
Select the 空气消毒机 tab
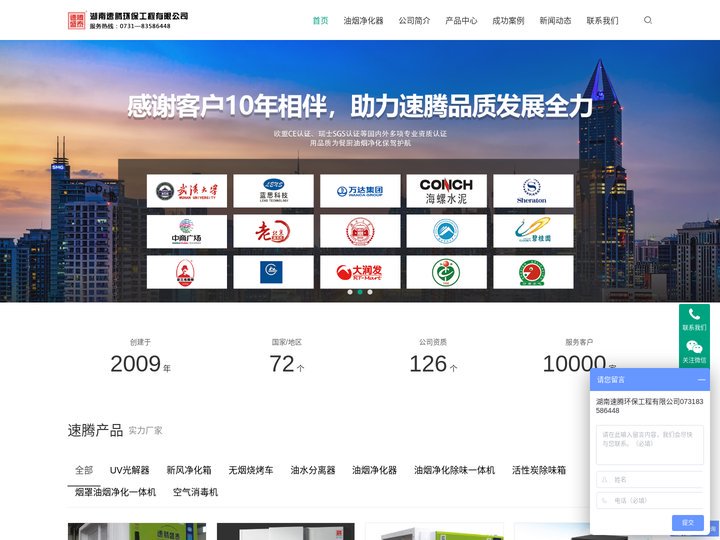pos(195,492)
